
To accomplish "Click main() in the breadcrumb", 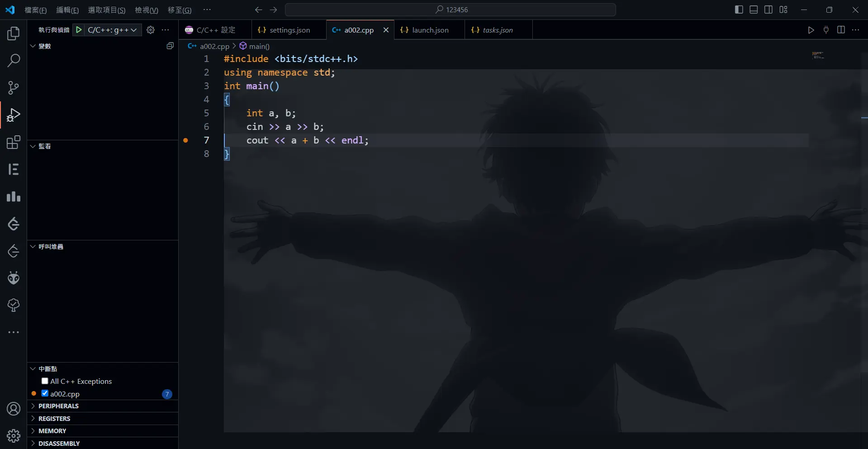I will click(x=259, y=46).
